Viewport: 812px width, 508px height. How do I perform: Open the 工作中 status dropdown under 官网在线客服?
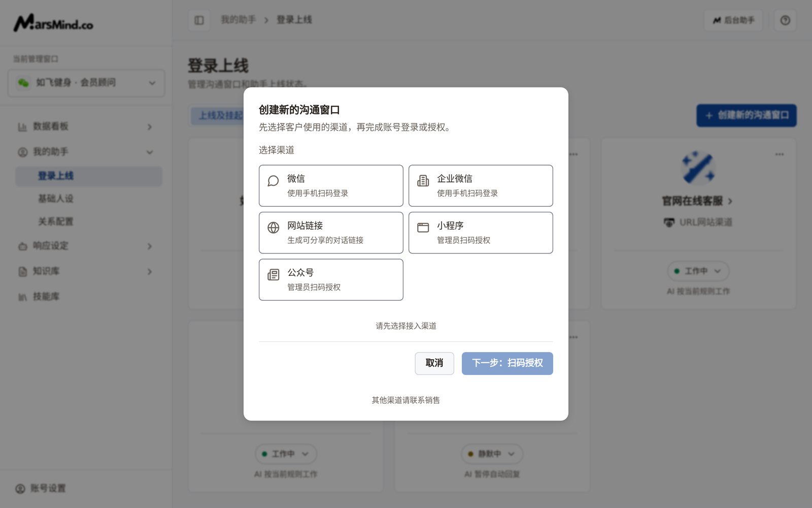(698, 271)
